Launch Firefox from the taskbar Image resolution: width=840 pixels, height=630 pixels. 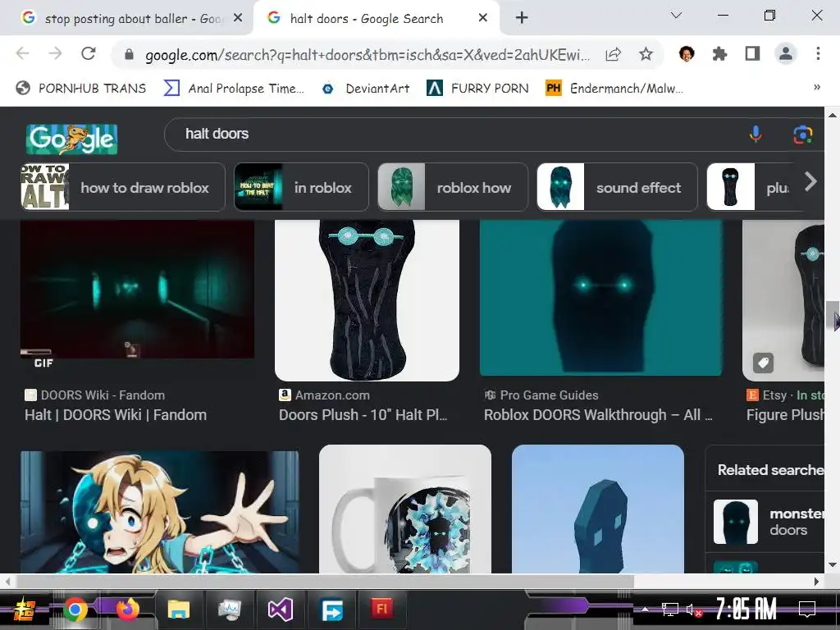tap(127, 609)
